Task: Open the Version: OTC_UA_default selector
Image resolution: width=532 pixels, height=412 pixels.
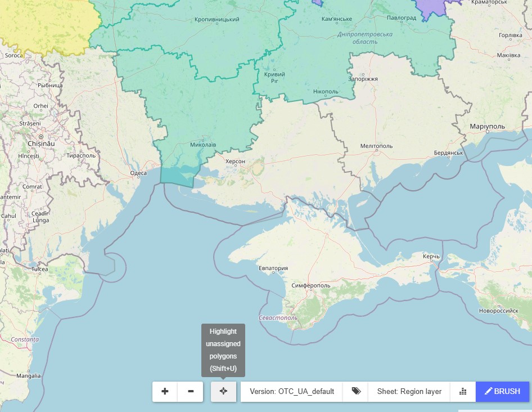Action: [x=292, y=391]
